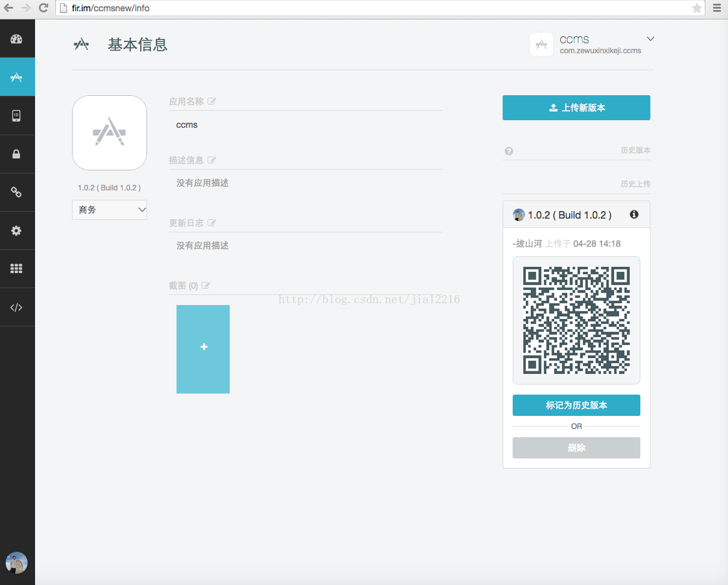Click the browser forward arrow

[26, 8]
